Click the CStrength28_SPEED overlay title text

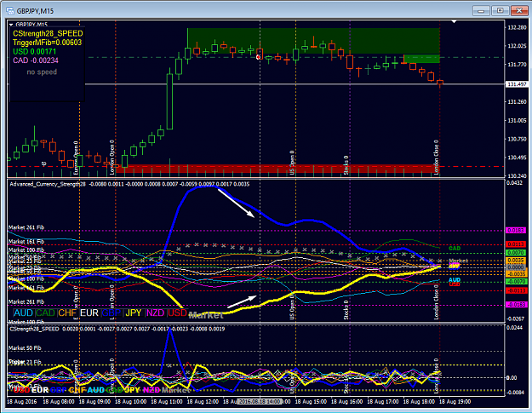(48, 33)
